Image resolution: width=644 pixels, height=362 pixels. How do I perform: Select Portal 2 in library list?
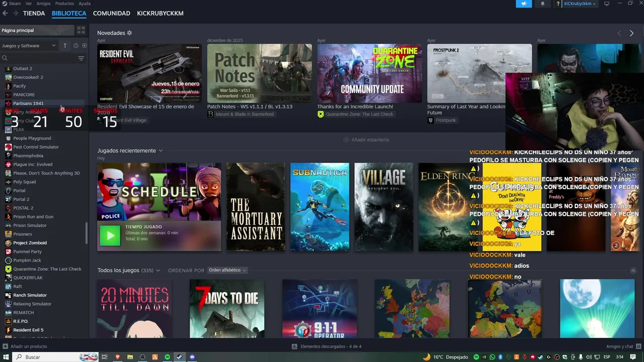(21, 199)
